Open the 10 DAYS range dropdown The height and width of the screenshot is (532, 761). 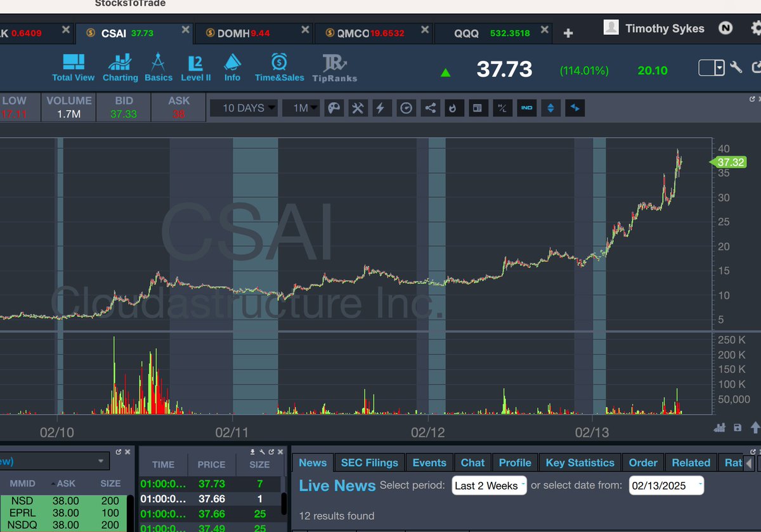(x=244, y=108)
